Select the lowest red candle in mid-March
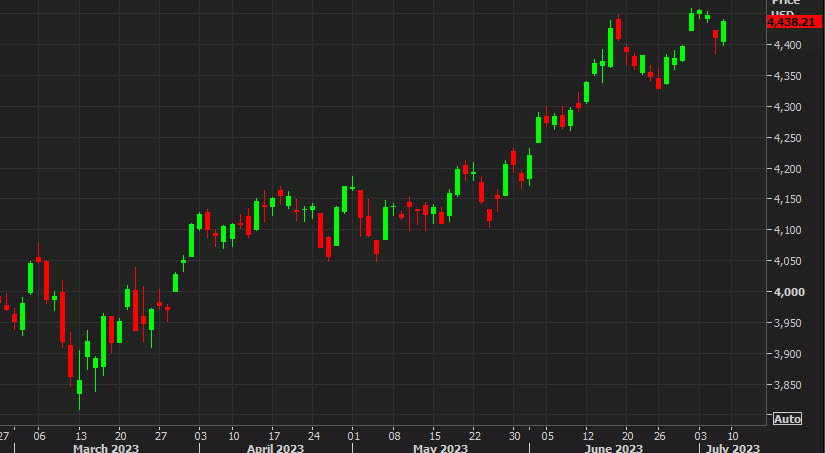The width and height of the screenshot is (825, 453). [71, 362]
